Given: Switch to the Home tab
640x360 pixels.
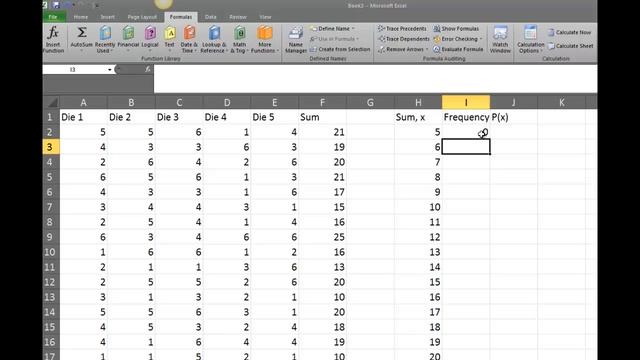Looking at the screenshot, I should point(80,17).
